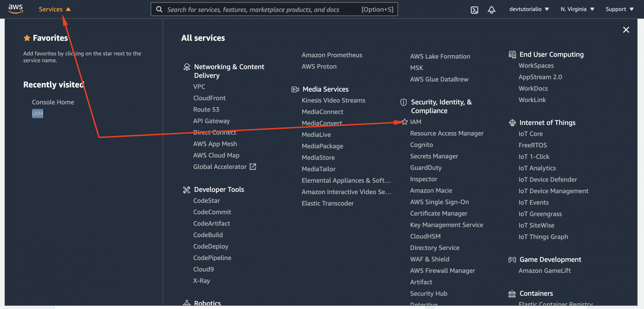Open Security Hub

coord(429,293)
